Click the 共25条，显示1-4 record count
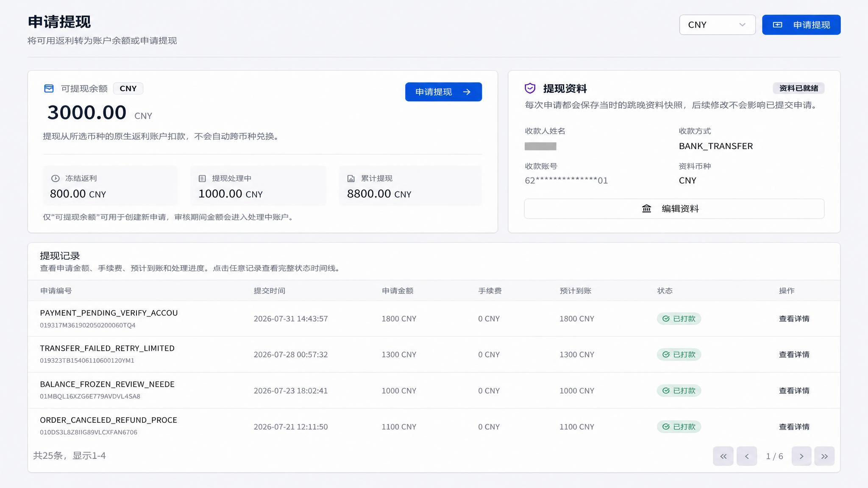Image resolution: width=868 pixels, height=488 pixels. point(70,456)
